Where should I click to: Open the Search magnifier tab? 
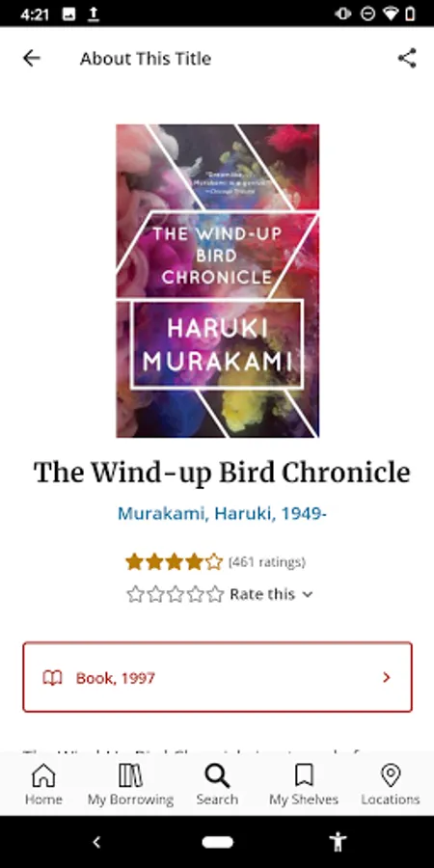pyautogui.click(x=217, y=775)
